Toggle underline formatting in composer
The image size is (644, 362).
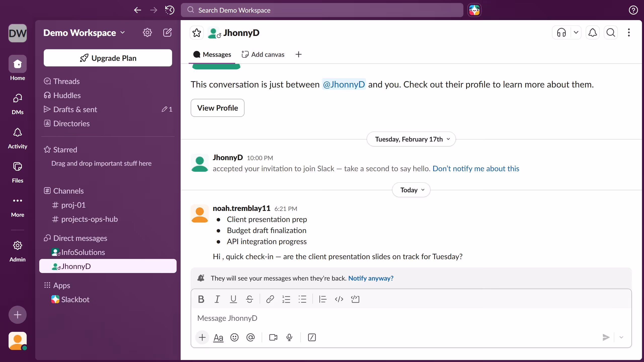click(x=233, y=299)
